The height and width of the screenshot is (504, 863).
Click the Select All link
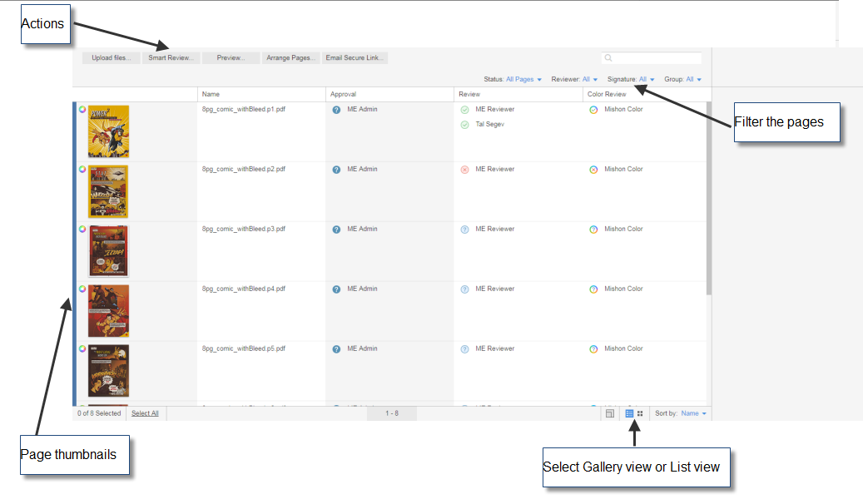(x=145, y=413)
